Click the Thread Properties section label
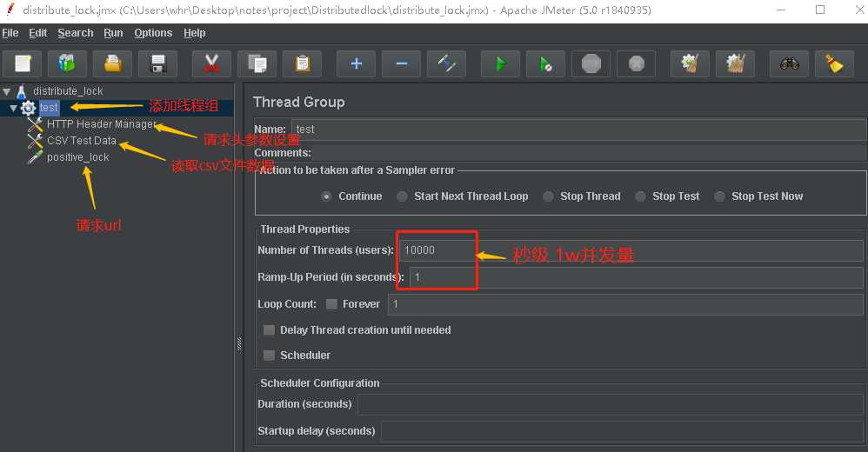Screen dimensions: 868x452 pos(305,229)
